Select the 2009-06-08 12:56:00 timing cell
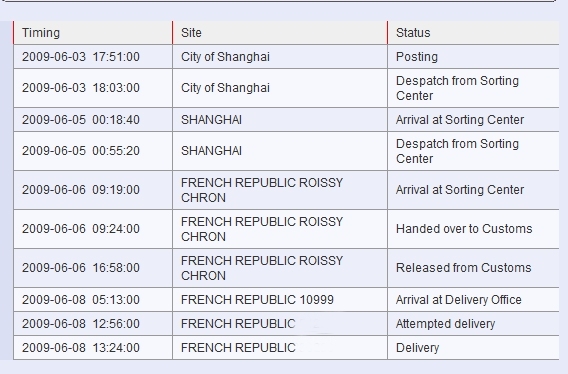Image resolution: width=568 pixels, height=374 pixels. click(x=93, y=324)
